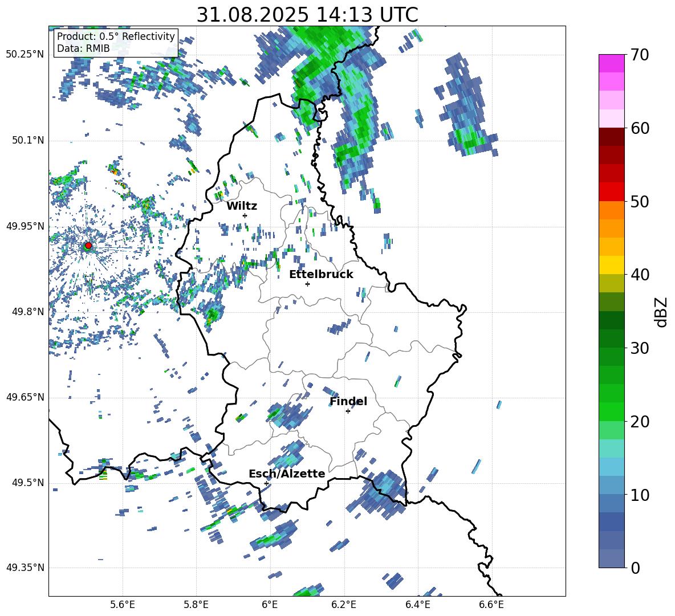Select the Findel city label
This screenshot has width=675, height=616.
(x=348, y=401)
